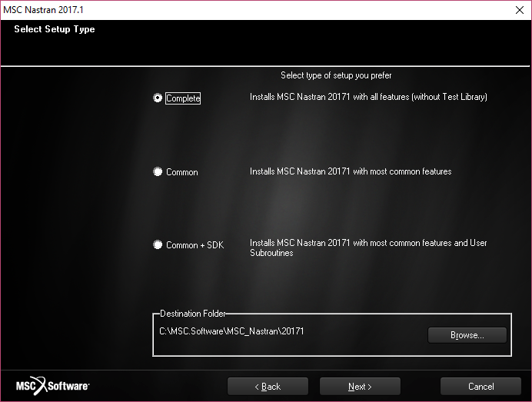Click the 'Select type of setup you prefer' text
532x402 pixels.
coord(336,75)
